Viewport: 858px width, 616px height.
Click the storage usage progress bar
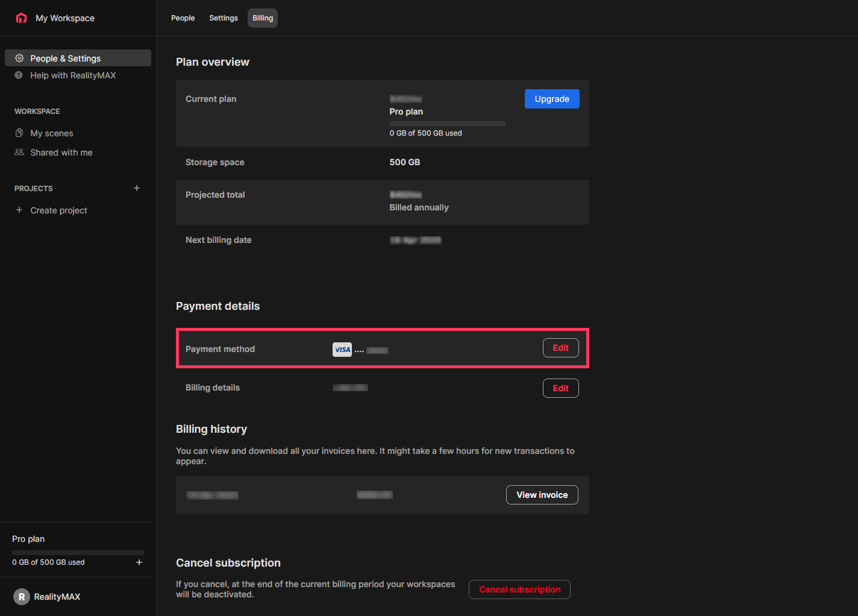point(77,552)
